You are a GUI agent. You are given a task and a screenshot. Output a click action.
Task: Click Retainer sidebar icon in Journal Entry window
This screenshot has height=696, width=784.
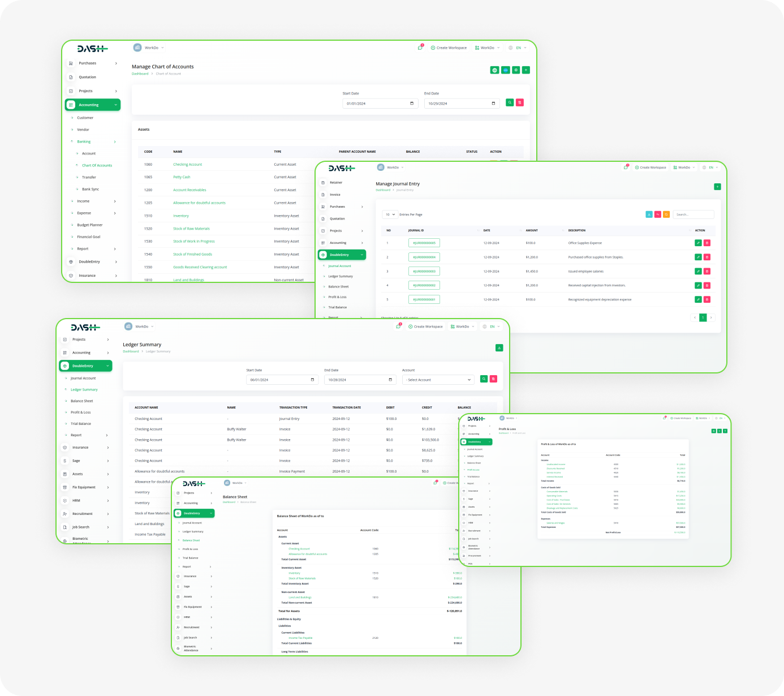pyautogui.click(x=323, y=183)
